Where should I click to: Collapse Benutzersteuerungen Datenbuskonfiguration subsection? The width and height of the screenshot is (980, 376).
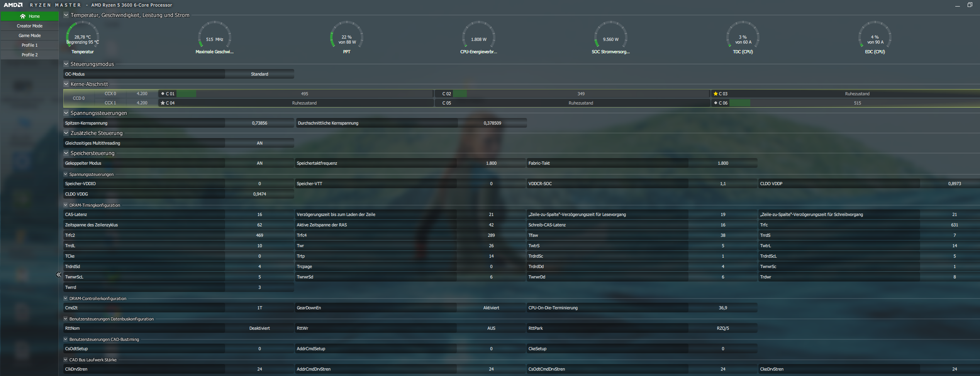66,319
